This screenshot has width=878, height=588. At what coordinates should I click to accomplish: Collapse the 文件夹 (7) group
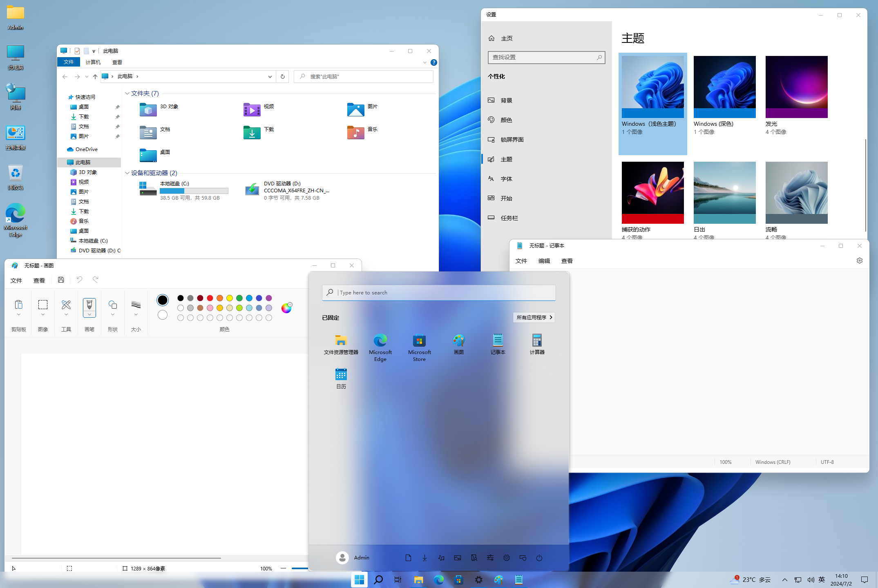coord(127,94)
